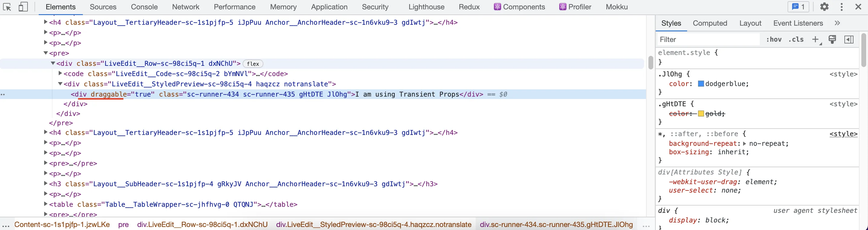
Task: Open the rendering emulations paintbrush icon
Action: 832,39
